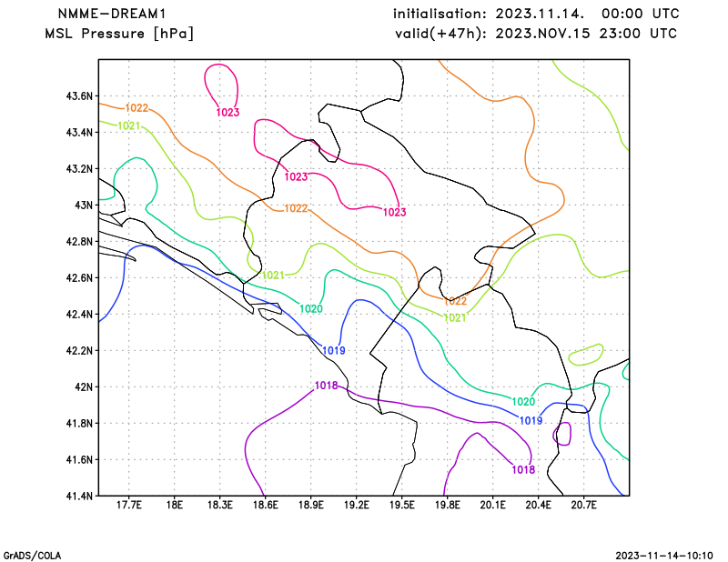Click the GrADS/COLA credit text
728x562 pixels.
(x=32, y=556)
